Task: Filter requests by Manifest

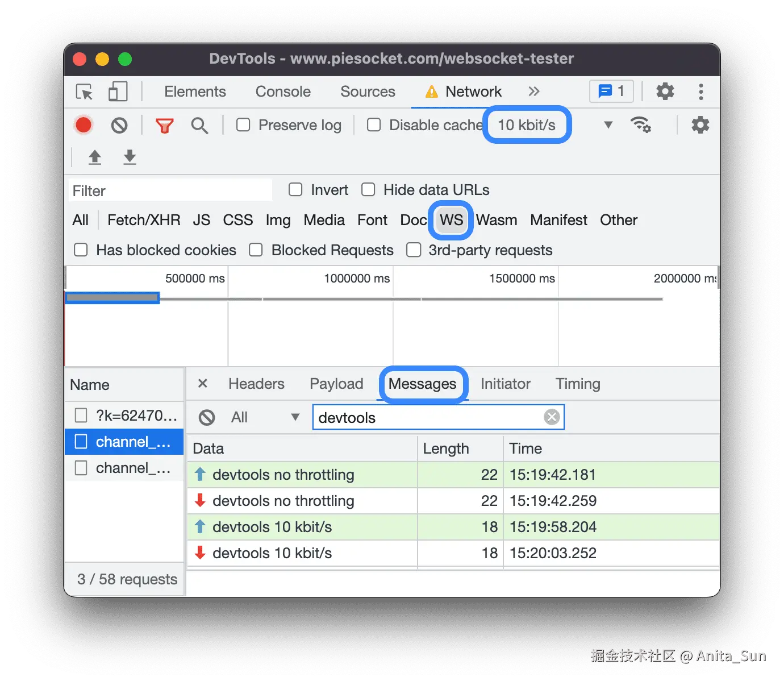Action: [558, 220]
